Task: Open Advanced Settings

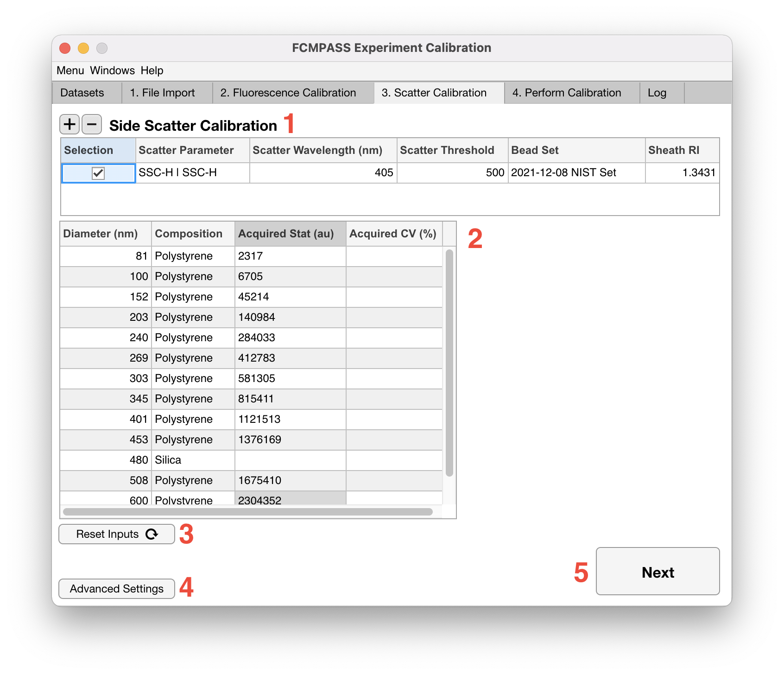Action: (117, 589)
